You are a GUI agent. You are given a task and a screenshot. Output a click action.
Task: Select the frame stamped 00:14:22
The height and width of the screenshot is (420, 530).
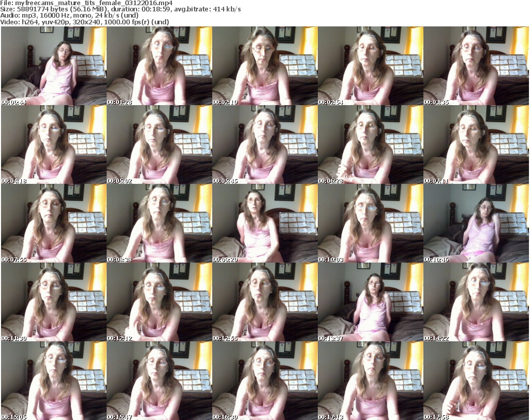(476, 302)
